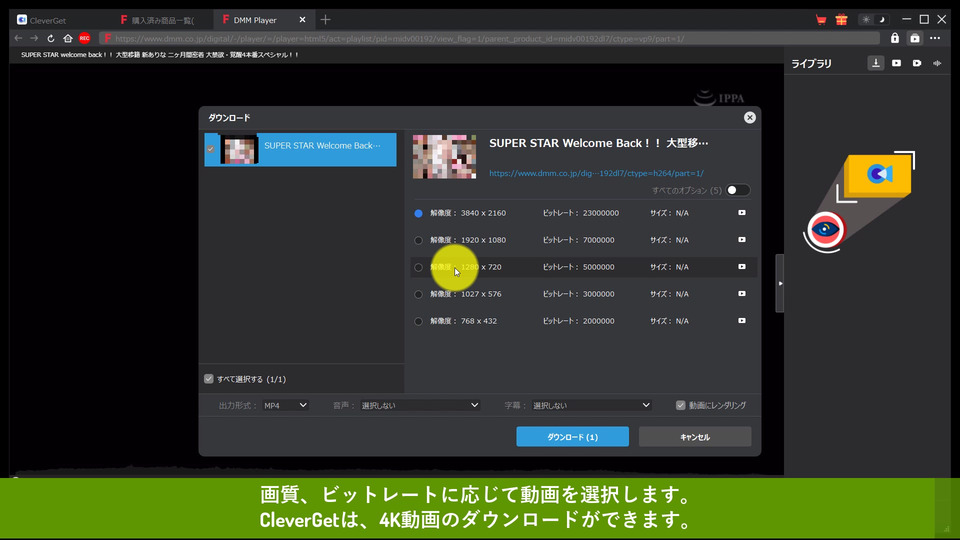Go forward using the browser forward arrow
The width and height of the screenshot is (960, 540).
coord(34,39)
